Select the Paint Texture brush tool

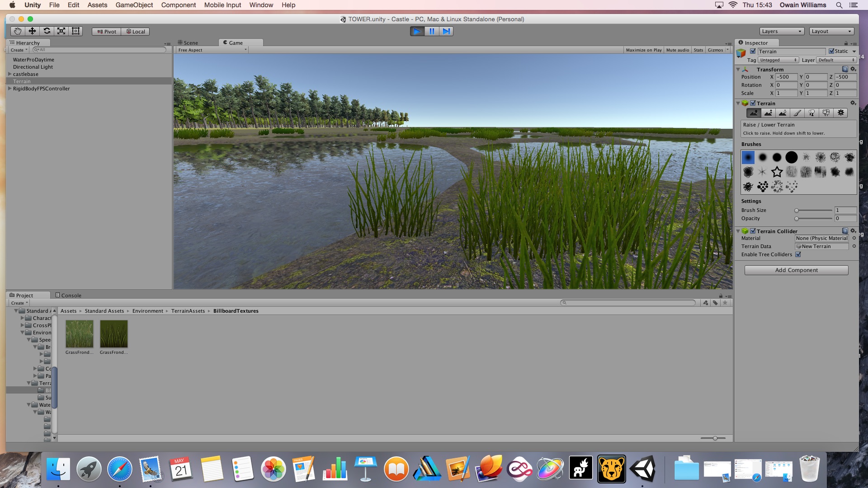(797, 113)
